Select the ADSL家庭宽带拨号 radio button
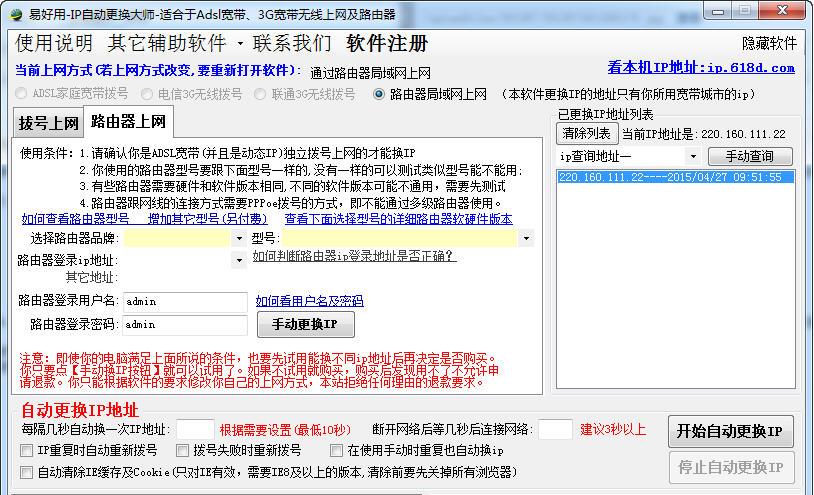 tap(21, 94)
